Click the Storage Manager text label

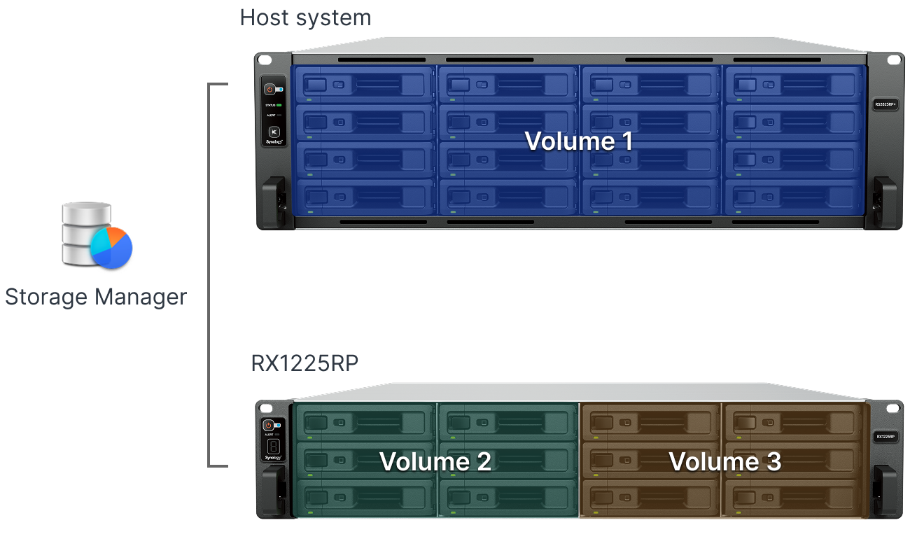pyautogui.click(x=95, y=297)
